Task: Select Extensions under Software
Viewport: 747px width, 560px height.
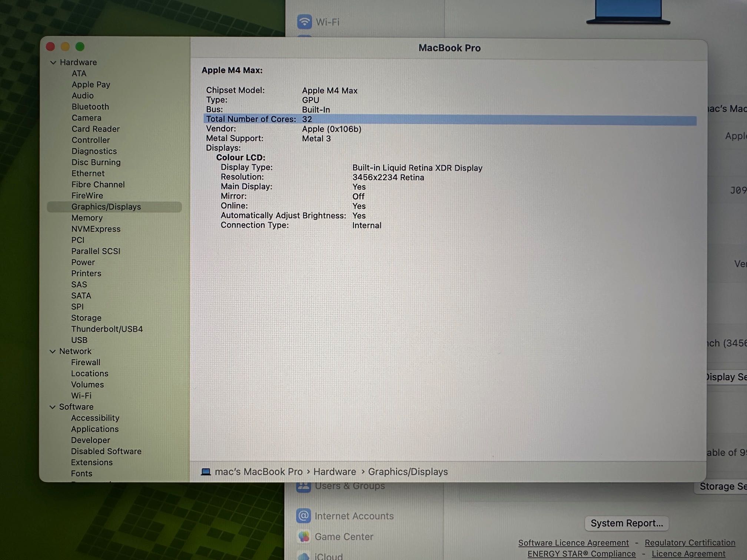Action: pos(92,462)
